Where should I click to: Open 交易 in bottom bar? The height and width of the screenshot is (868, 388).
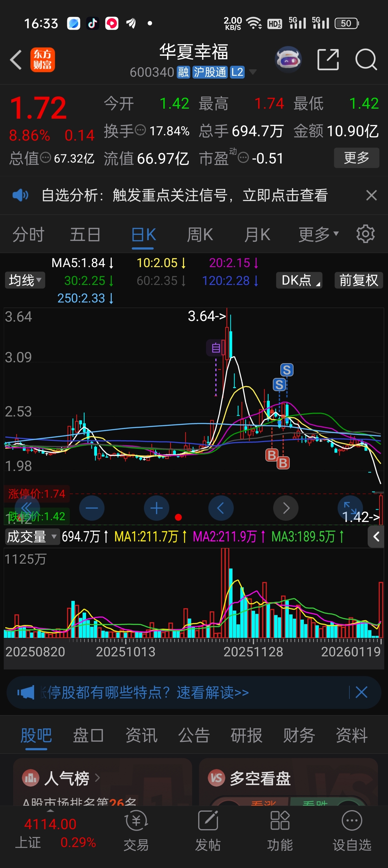pyautogui.click(x=136, y=831)
